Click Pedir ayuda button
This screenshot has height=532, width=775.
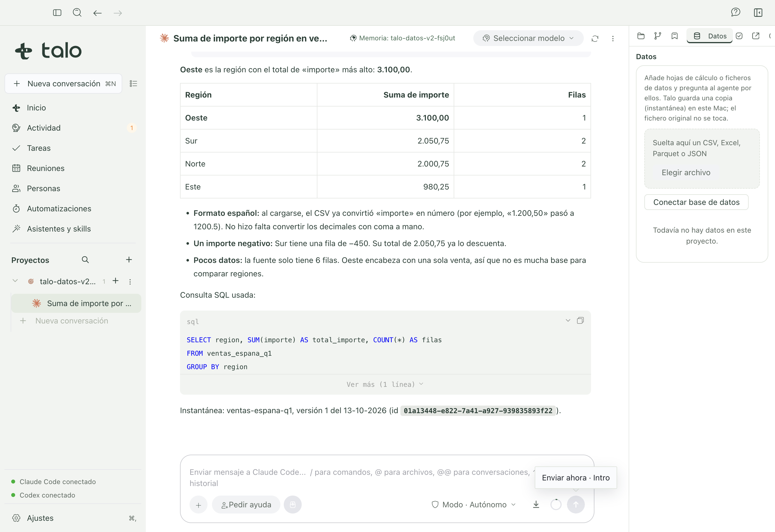pyautogui.click(x=246, y=504)
